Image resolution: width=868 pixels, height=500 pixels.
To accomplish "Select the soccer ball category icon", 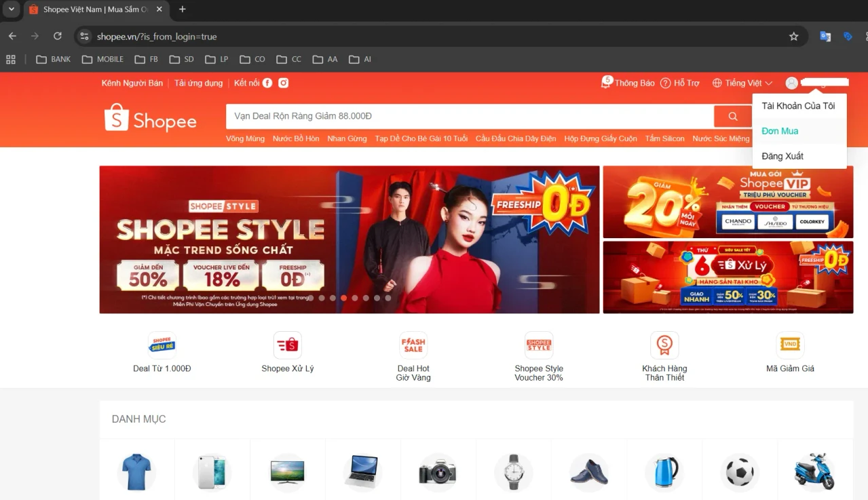I will (x=740, y=472).
